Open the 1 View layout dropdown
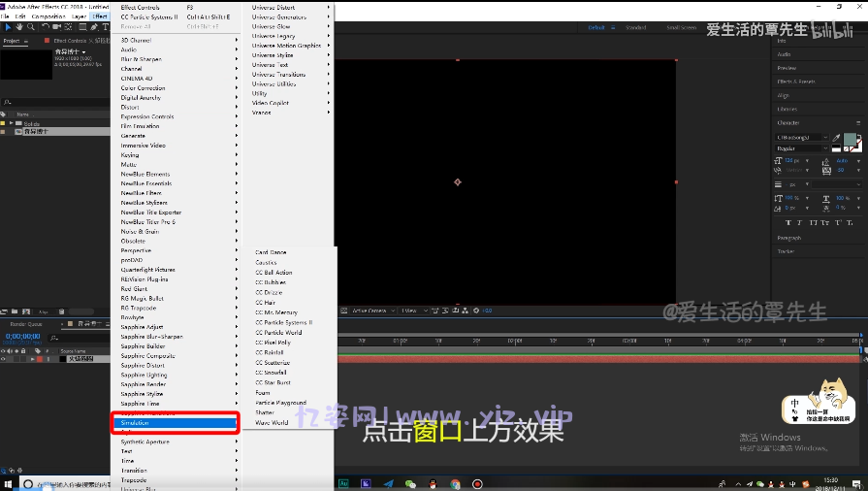 click(413, 311)
